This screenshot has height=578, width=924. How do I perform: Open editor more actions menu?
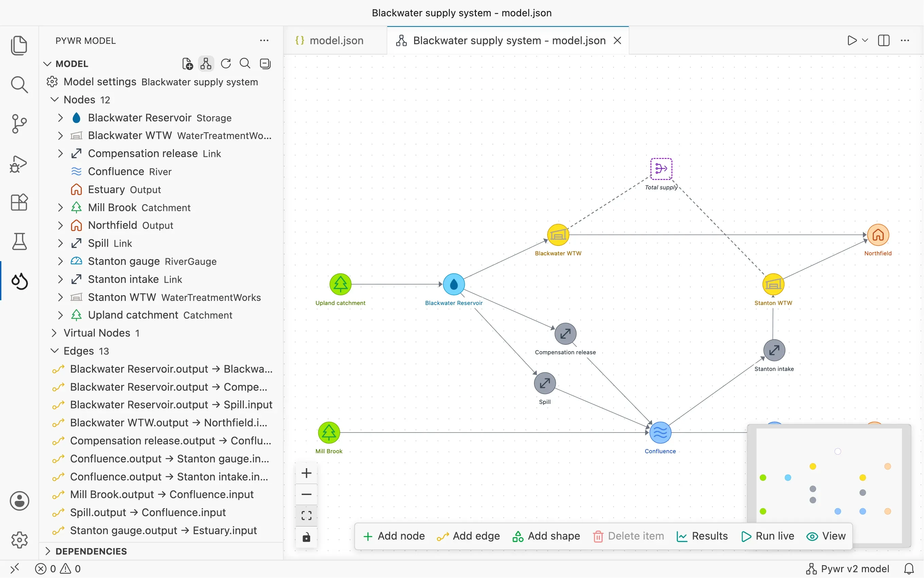click(x=905, y=40)
